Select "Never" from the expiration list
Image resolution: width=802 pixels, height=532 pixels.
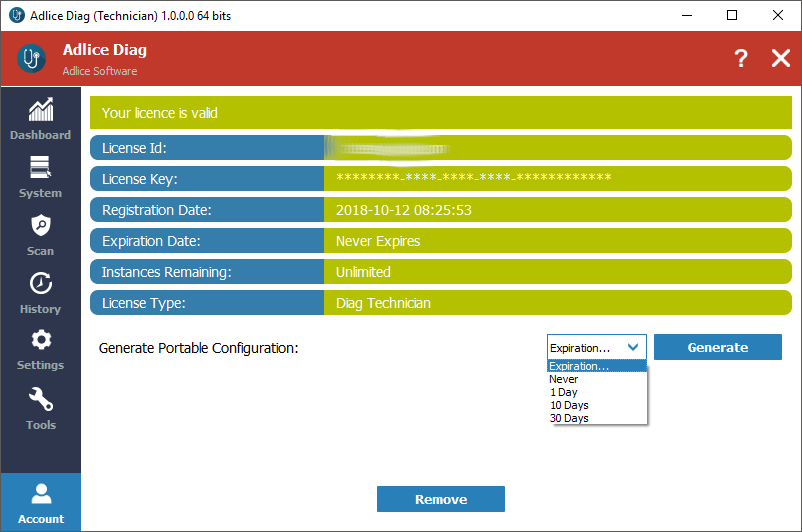click(564, 379)
